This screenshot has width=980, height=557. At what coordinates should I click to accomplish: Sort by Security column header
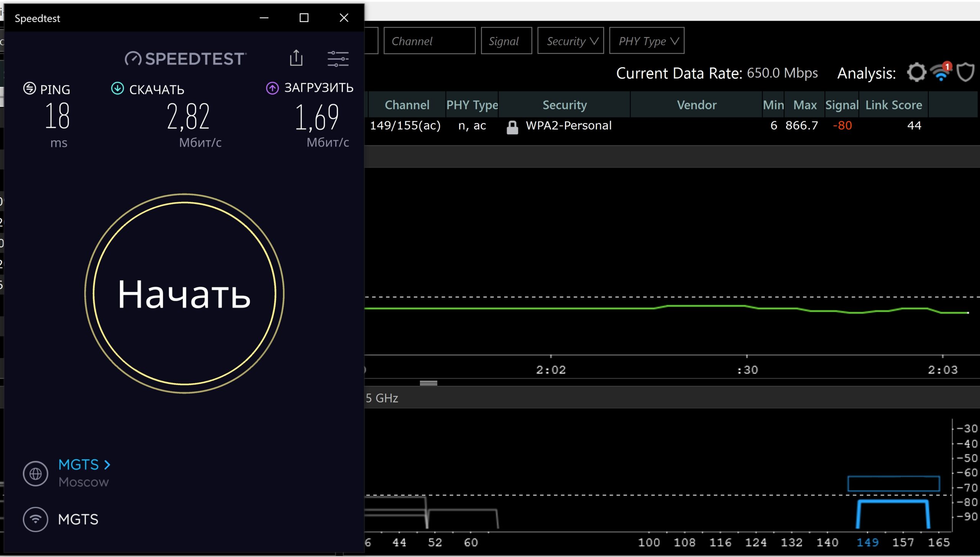564,105
